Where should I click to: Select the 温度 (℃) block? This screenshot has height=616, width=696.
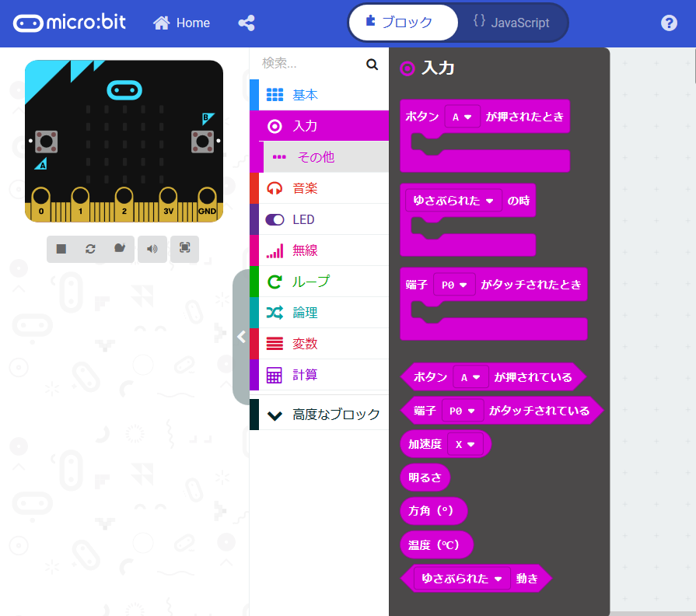point(436,544)
